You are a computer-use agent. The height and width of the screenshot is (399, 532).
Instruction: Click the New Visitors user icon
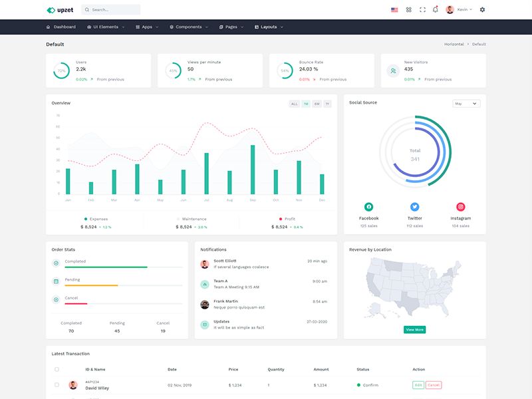click(x=393, y=71)
